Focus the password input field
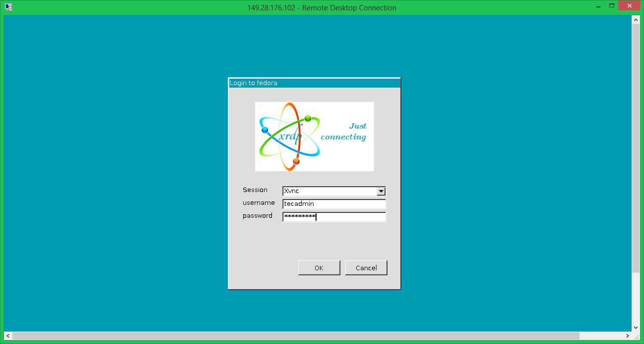This screenshot has width=644, height=344. (x=334, y=217)
